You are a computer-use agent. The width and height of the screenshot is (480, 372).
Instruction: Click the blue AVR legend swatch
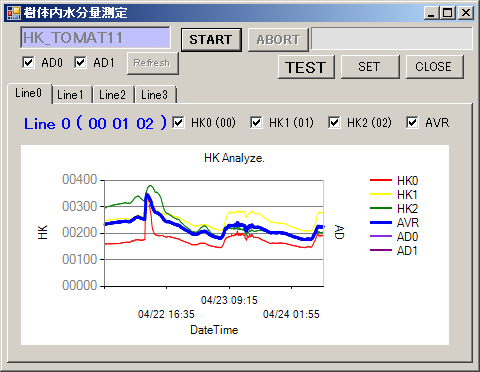click(x=381, y=222)
